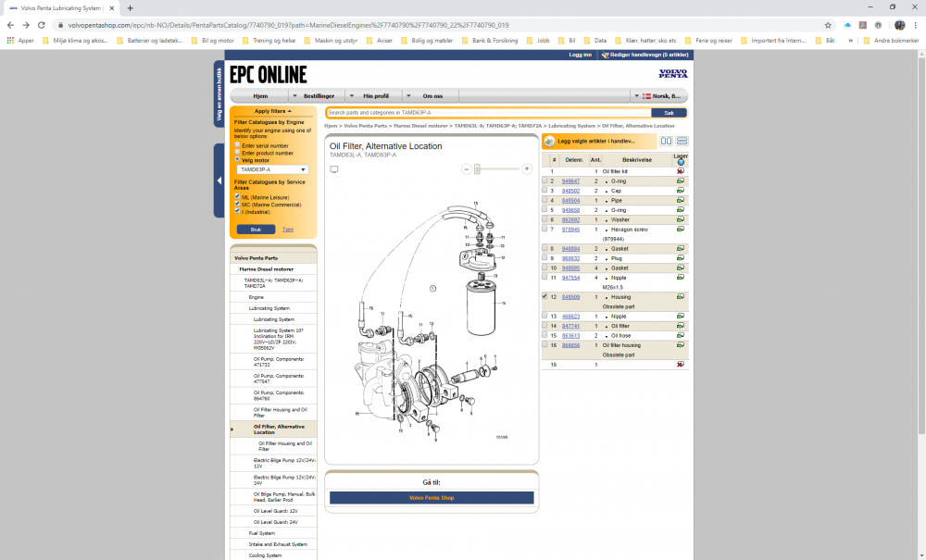Click the stock icon in the Washer row
Viewport: 926px width, 560px height.
(681, 219)
